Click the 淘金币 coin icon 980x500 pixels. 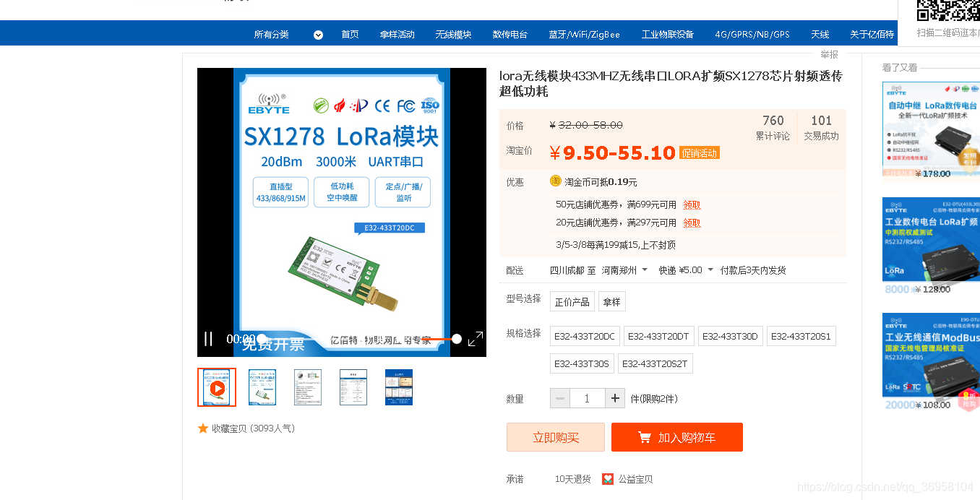click(x=555, y=181)
